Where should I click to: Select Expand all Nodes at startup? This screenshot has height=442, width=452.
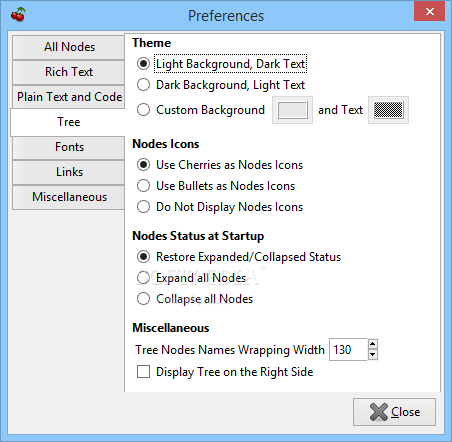[x=144, y=278]
